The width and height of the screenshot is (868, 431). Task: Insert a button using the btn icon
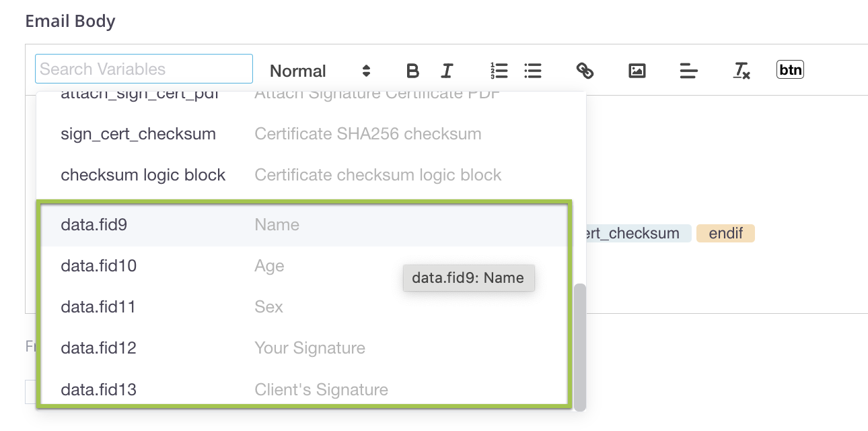click(x=790, y=69)
